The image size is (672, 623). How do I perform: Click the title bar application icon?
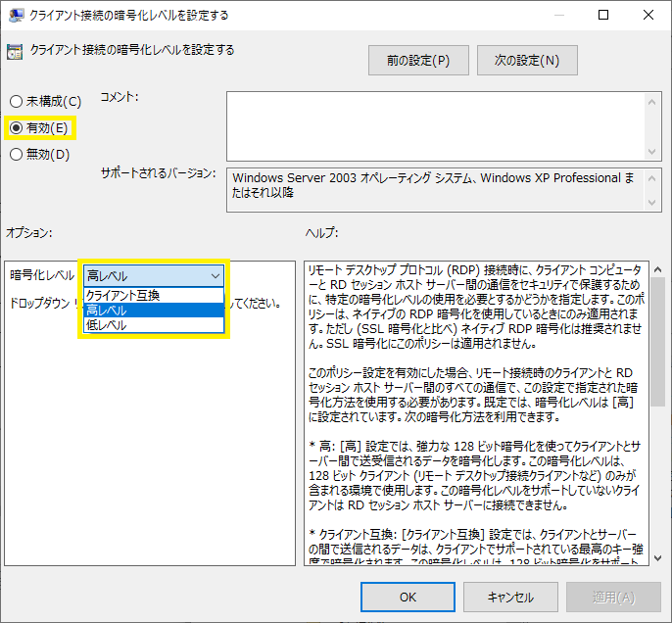point(17,16)
